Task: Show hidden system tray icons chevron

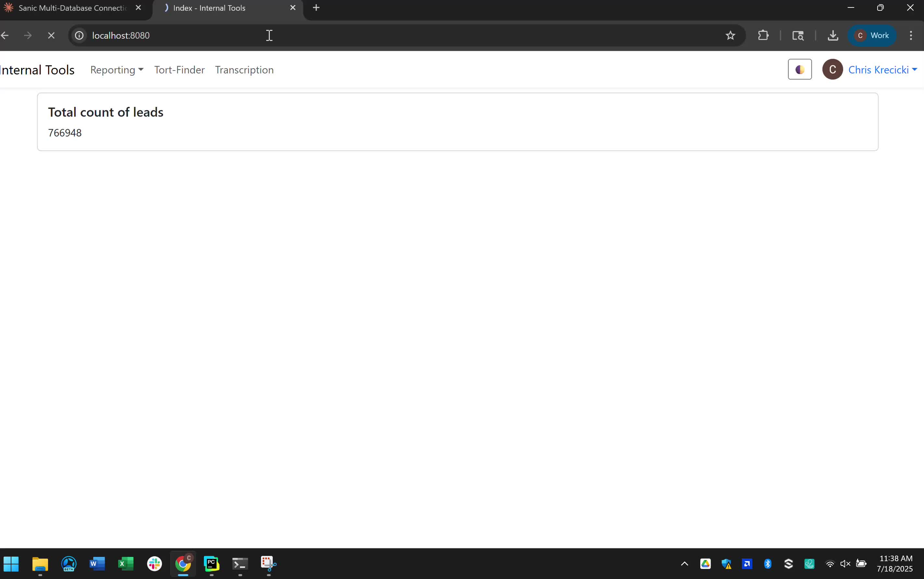Action: (x=684, y=563)
